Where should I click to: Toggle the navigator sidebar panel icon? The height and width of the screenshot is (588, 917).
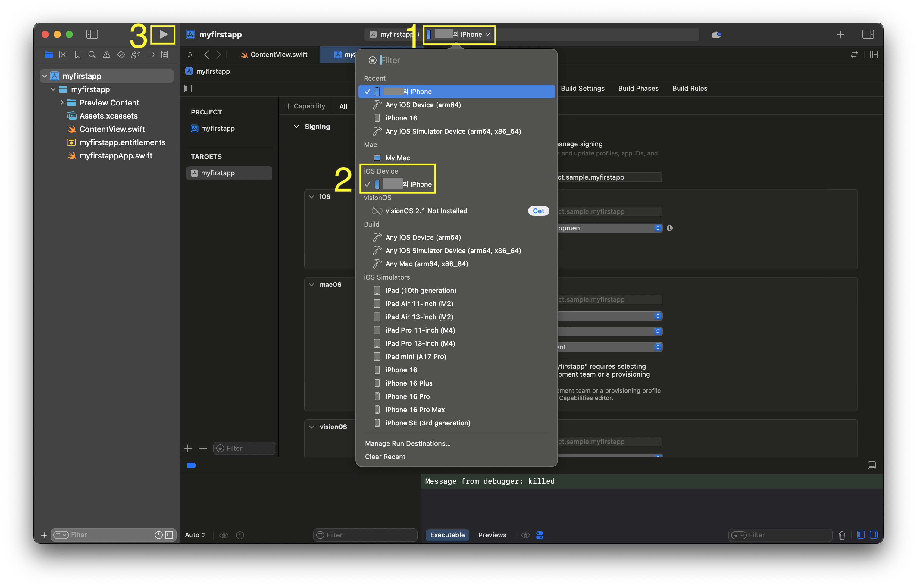(x=92, y=34)
